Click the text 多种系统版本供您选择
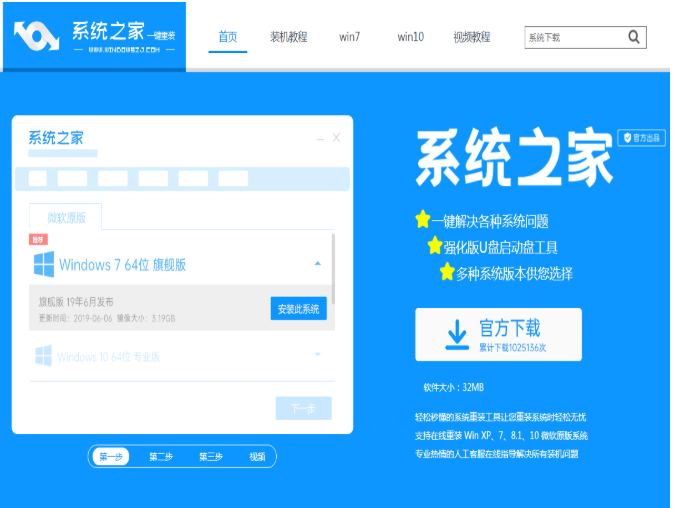The height and width of the screenshot is (508, 676). 514,274
